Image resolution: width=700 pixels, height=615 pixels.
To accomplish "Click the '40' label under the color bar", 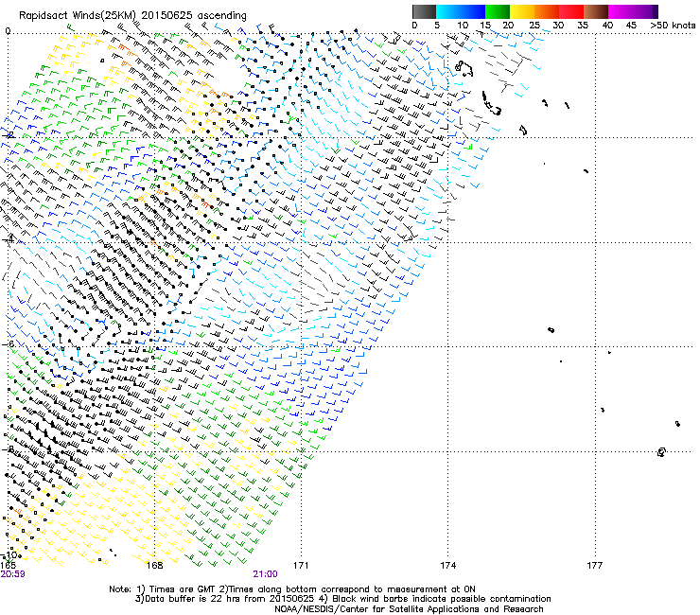I will coord(607,26).
